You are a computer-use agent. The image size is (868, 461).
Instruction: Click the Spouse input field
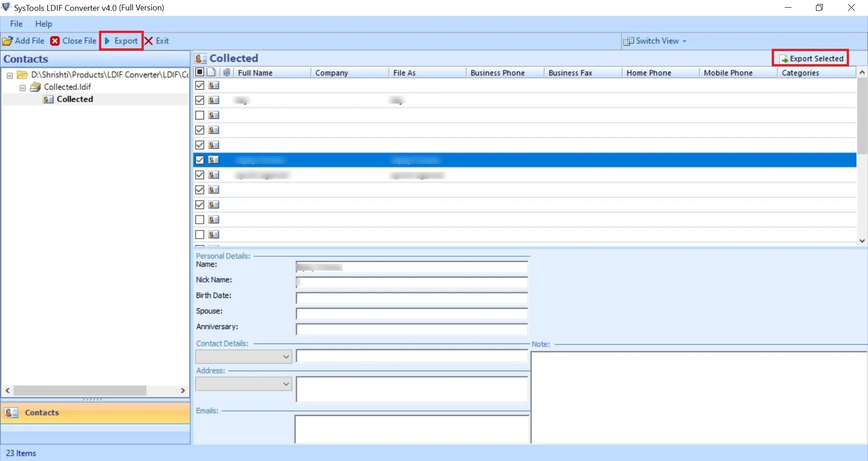pyautogui.click(x=411, y=314)
